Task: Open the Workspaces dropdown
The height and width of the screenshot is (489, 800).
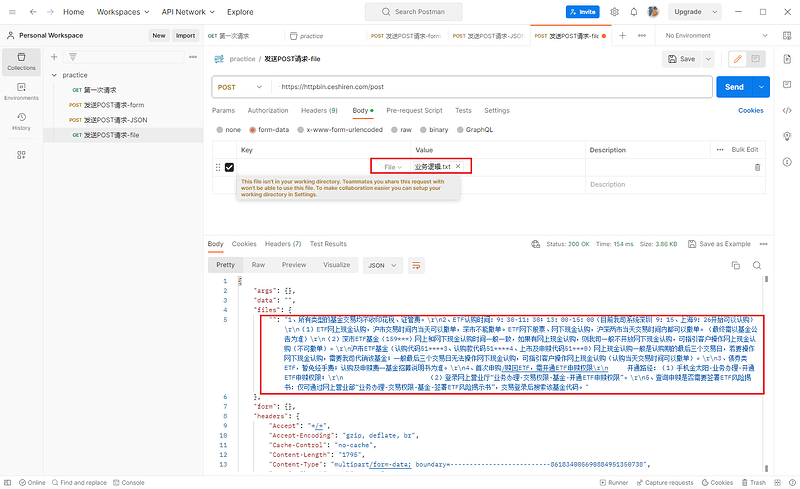Action: 123,12
